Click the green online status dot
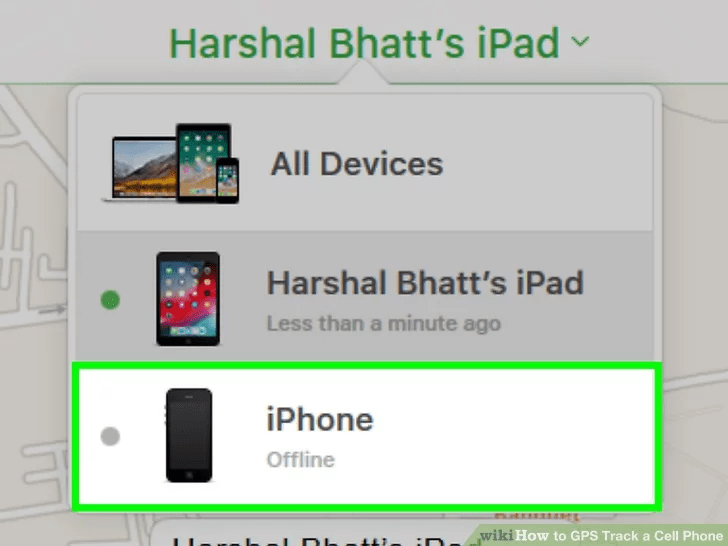The width and height of the screenshot is (728, 546). 110,300
